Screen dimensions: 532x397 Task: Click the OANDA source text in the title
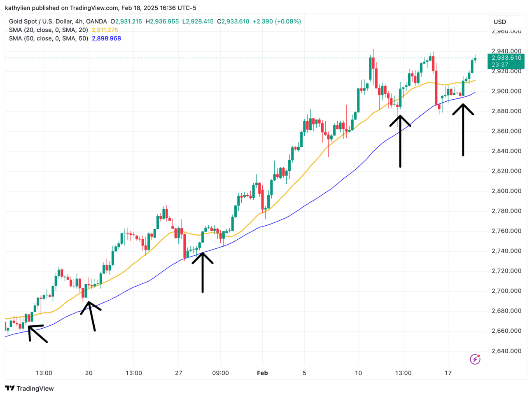point(96,21)
